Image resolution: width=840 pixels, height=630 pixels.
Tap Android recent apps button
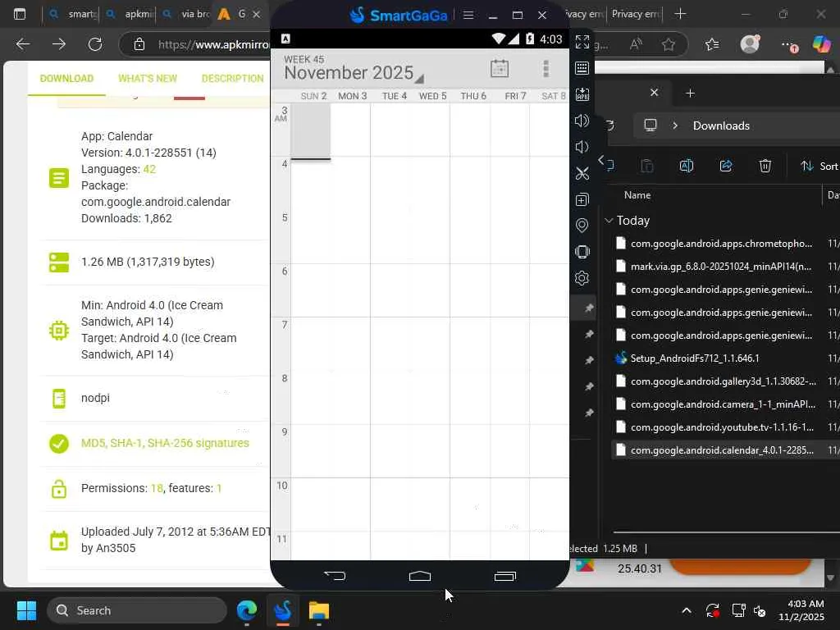[x=504, y=576]
